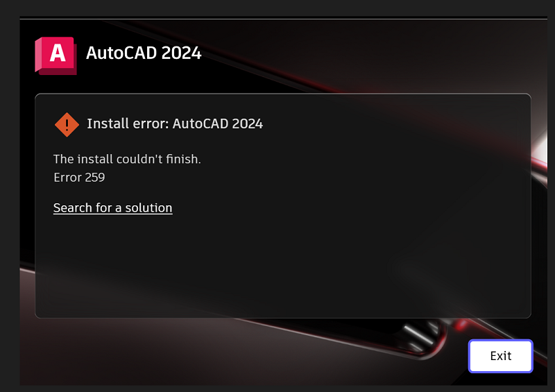
Task: Click the red streak graphic beside the Exit button
Action: [x=460, y=324]
